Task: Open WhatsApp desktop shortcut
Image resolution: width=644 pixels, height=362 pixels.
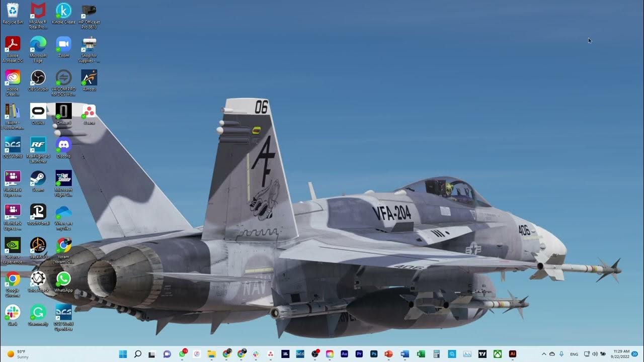Action: (x=63, y=282)
